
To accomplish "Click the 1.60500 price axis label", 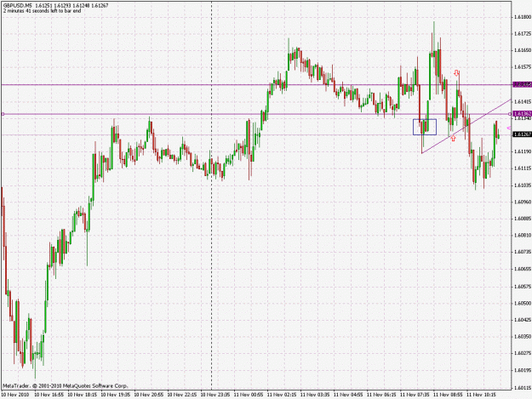I will 523,304.
